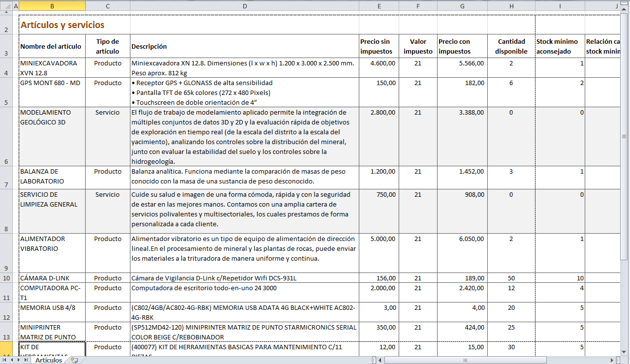Select the 'ALIMENTADOR VIBRATORIO' name cell
630x364 pixels.
52,253
